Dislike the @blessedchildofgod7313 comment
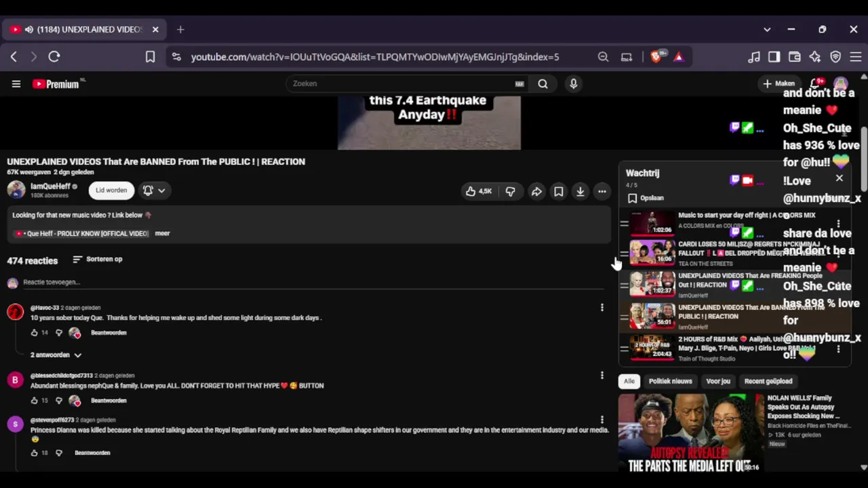Viewport: 868px width, 488px height. tap(58, 401)
